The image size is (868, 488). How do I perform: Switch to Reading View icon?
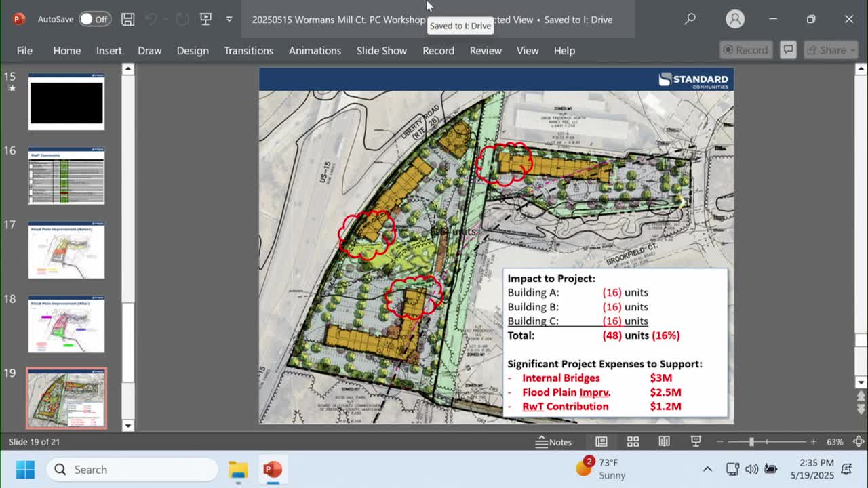664,442
